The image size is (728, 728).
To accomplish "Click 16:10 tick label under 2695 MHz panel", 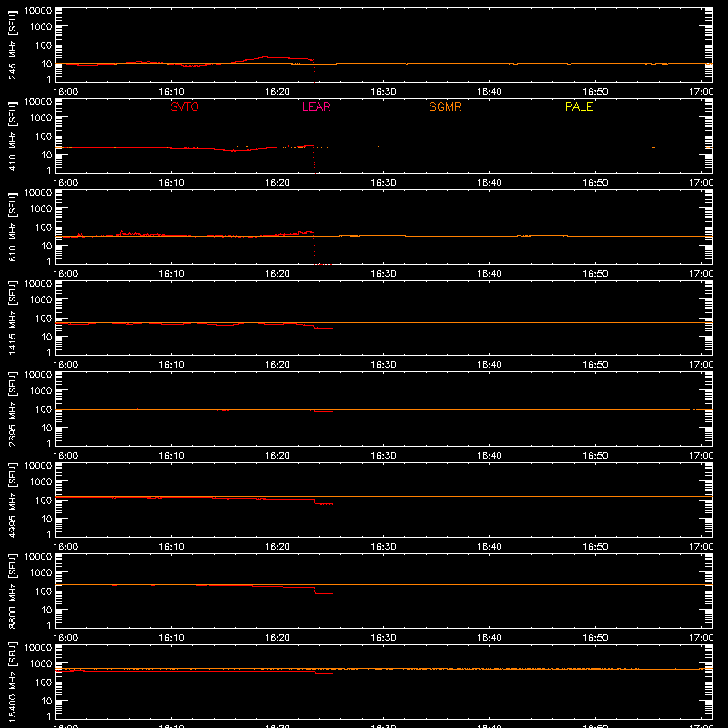I will click(x=171, y=456).
